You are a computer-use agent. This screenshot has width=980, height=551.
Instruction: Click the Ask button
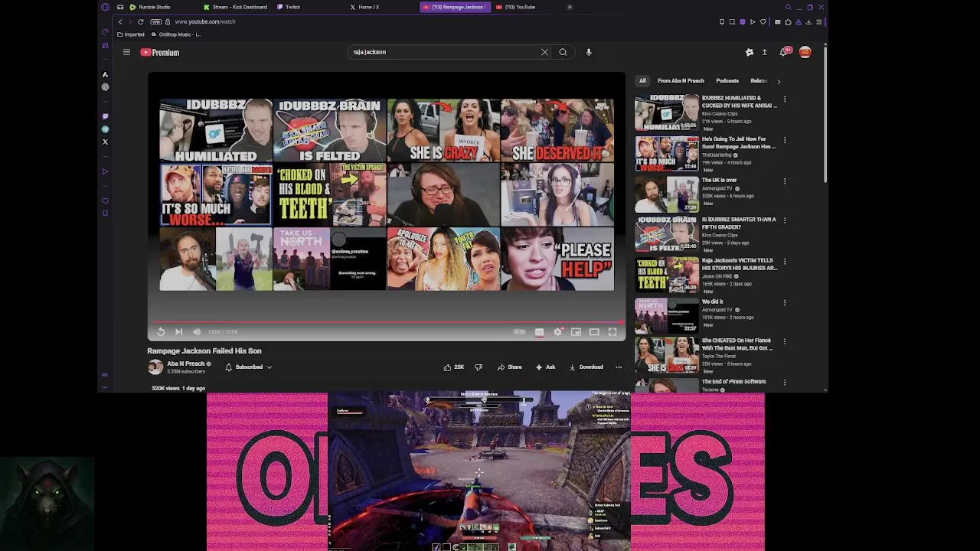tap(545, 367)
